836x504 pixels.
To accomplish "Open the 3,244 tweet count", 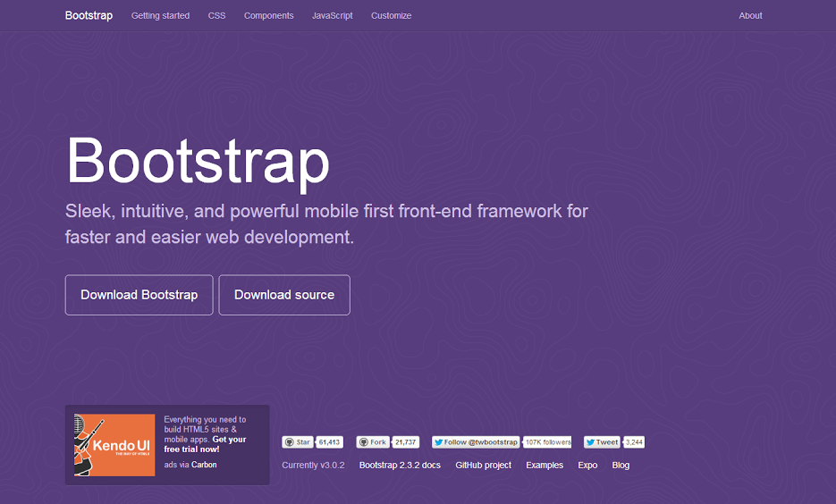I will tap(634, 442).
